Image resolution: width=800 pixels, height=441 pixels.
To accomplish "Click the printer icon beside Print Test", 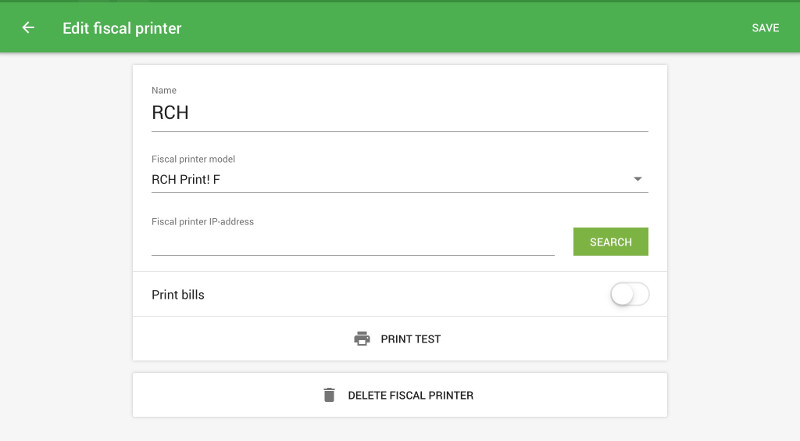I will point(362,338).
